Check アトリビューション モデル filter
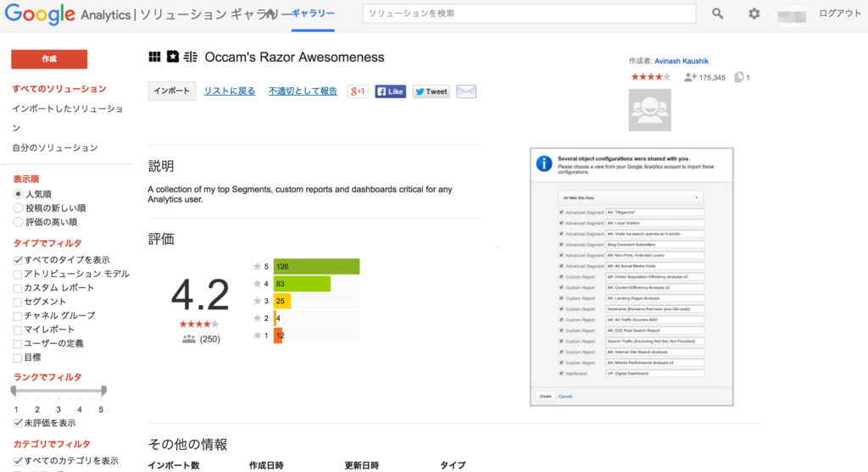The width and height of the screenshot is (868, 472). pyautogui.click(x=18, y=274)
